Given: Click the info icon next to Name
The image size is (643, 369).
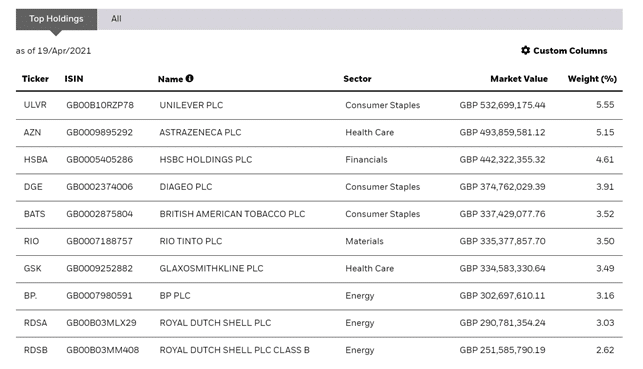Looking at the screenshot, I should pyautogui.click(x=189, y=78).
